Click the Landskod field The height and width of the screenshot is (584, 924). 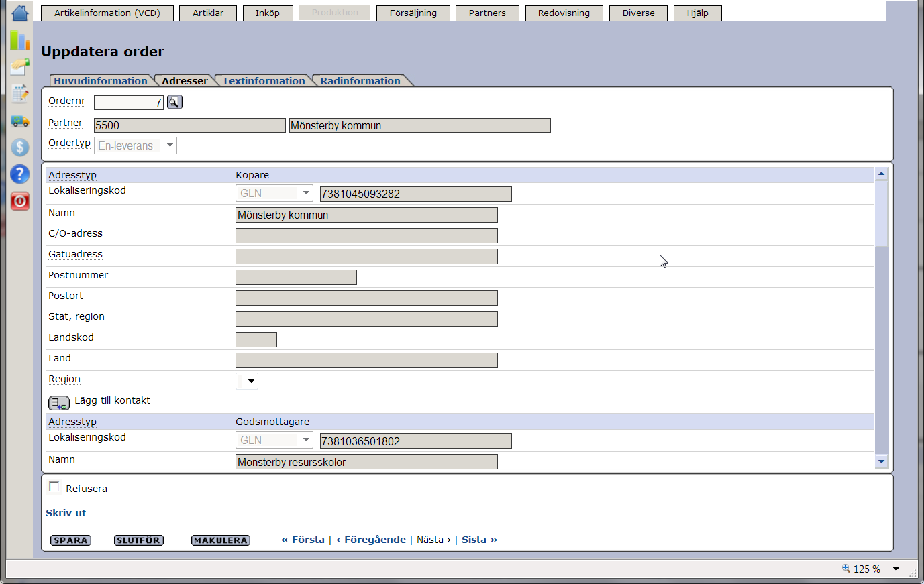[256, 339]
